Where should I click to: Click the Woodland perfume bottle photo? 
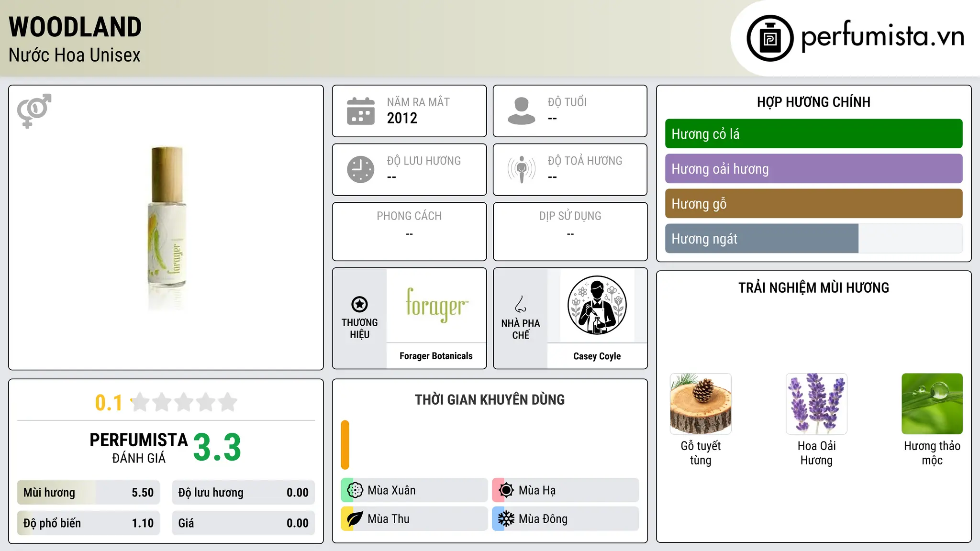[x=166, y=228]
